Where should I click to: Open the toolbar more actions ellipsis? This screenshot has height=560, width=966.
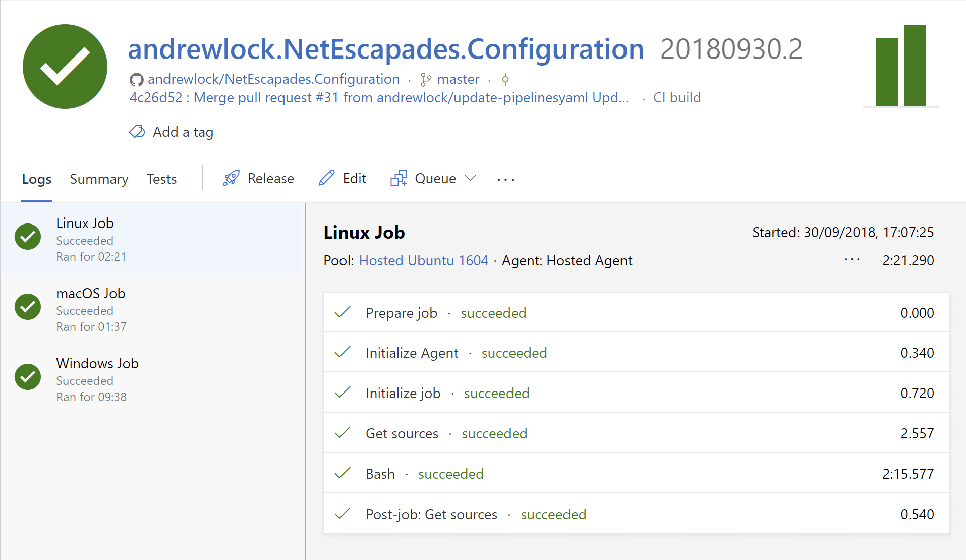(505, 179)
